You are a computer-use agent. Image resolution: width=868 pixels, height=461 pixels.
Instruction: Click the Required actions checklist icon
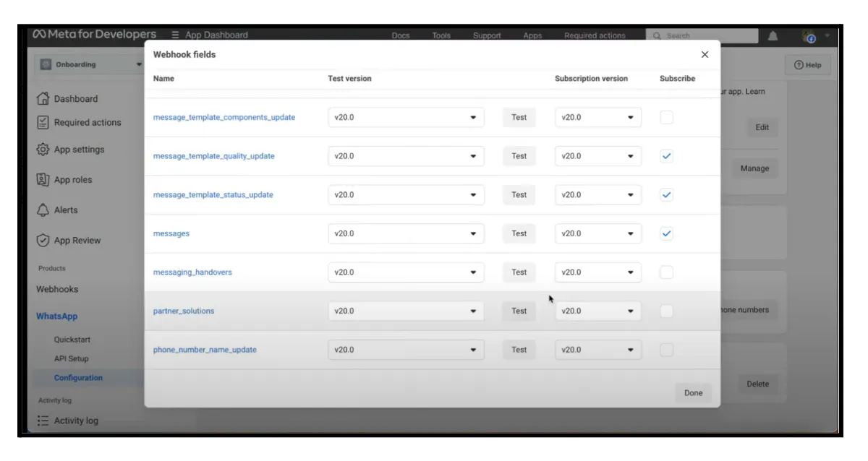tap(43, 122)
